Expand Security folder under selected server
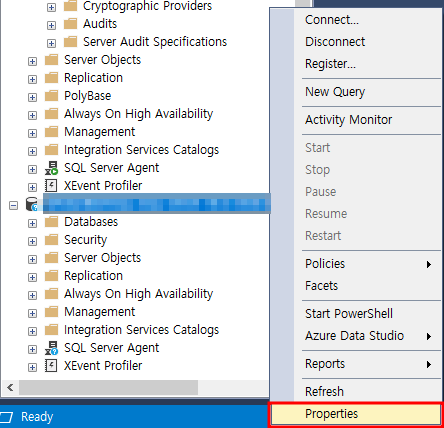 (x=32, y=241)
